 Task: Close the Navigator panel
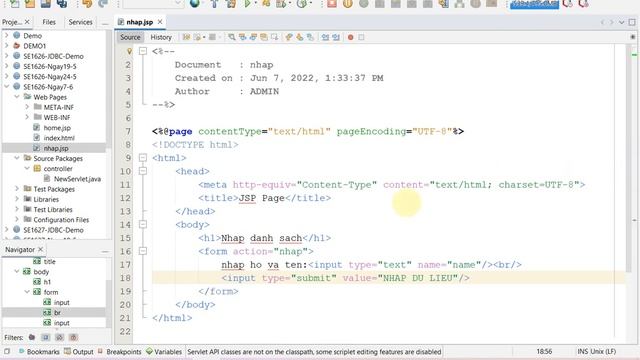40,249
